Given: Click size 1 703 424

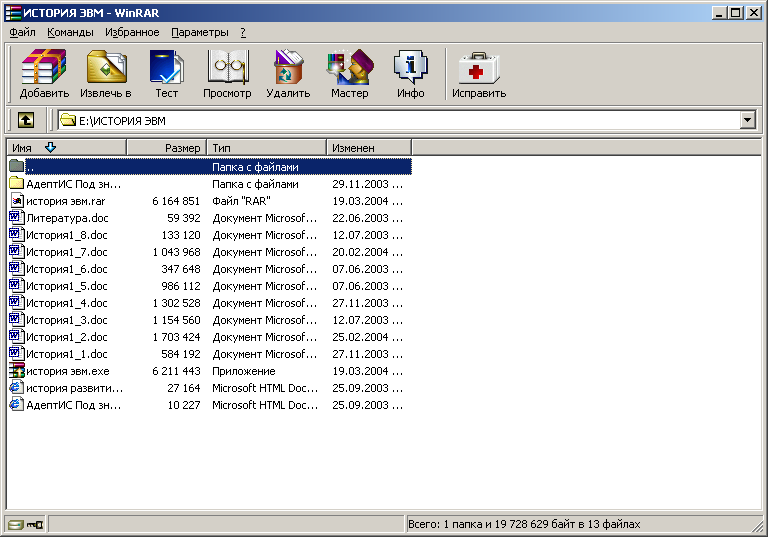Looking at the screenshot, I should (176, 337).
